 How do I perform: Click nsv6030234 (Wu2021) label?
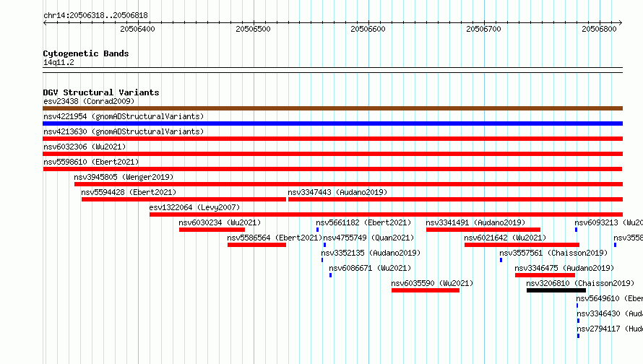(220, 222)
